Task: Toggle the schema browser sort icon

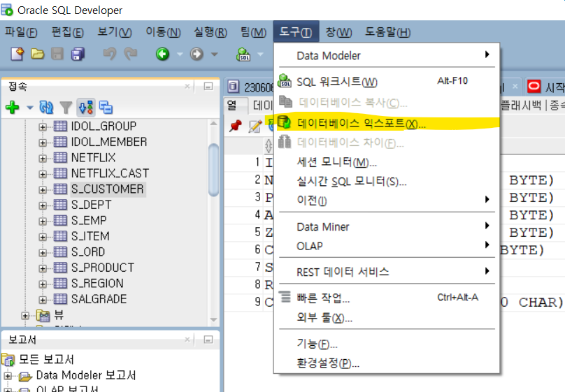Action: coord(86,108)
